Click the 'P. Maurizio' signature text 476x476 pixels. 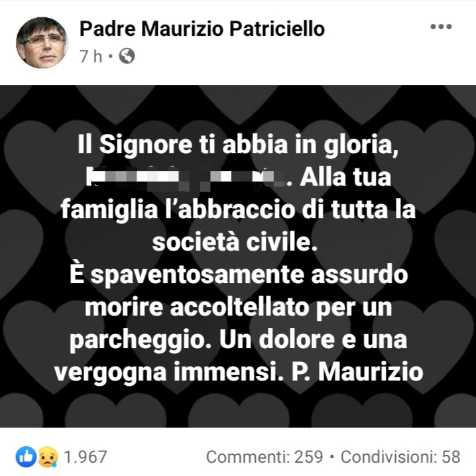pyautogui.click(x=357, y=372)
